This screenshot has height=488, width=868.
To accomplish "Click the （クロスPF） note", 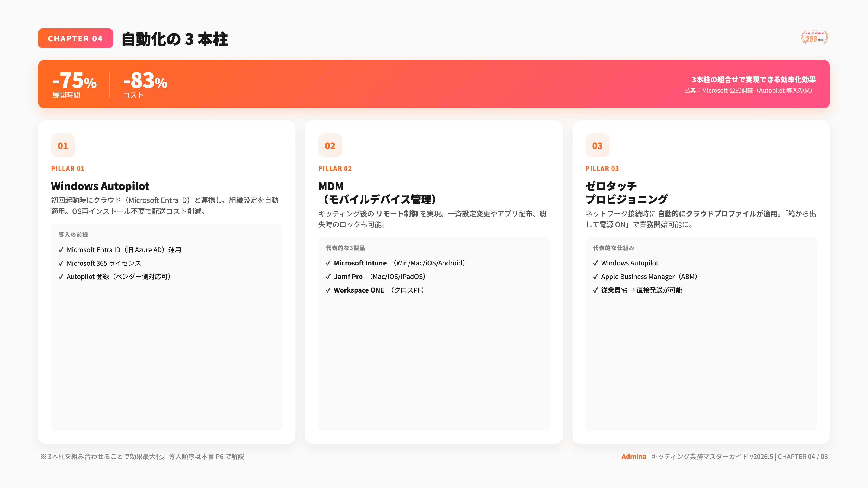I will tap(407, 290).
